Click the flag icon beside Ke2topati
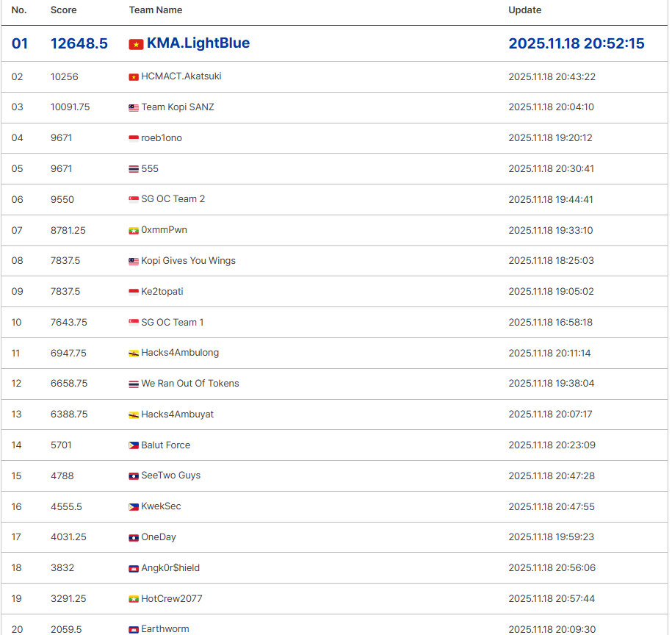Viewport: 672px width, 635px height. tap(134, 292)
